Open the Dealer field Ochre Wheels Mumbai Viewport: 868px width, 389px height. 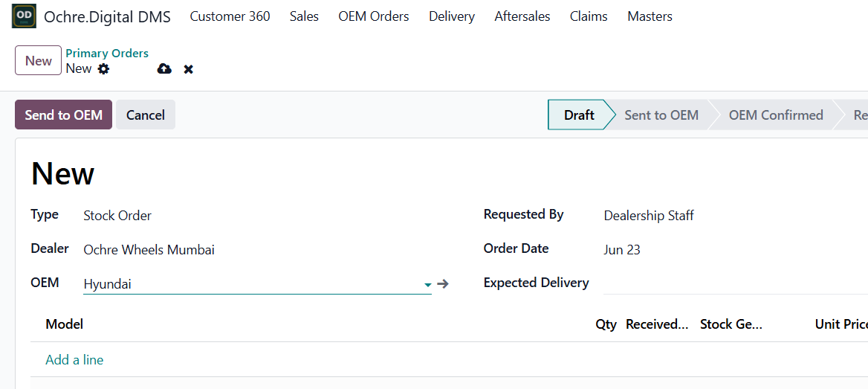point(149,250)
